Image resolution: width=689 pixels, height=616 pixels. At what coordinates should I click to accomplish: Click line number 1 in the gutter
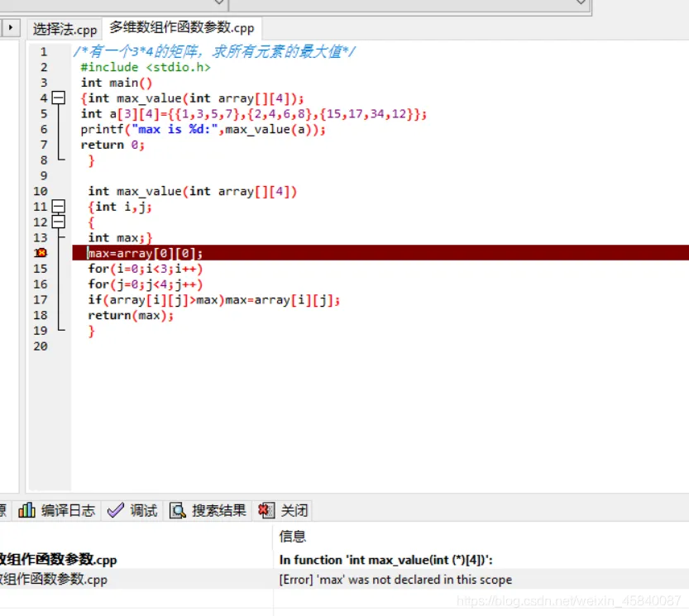(44, 52)
